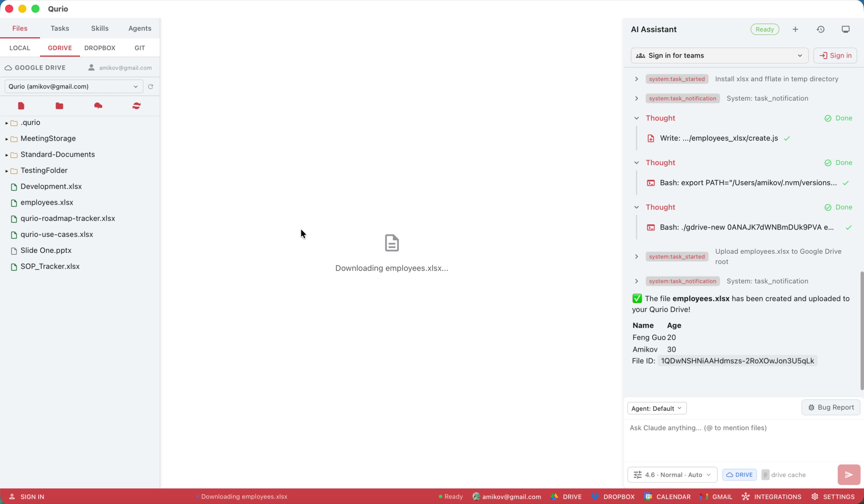Viewport: 864px width, 504px height.
Task: Click the sync icon next to the cloud icon
Action: click(x=136, y=106)
